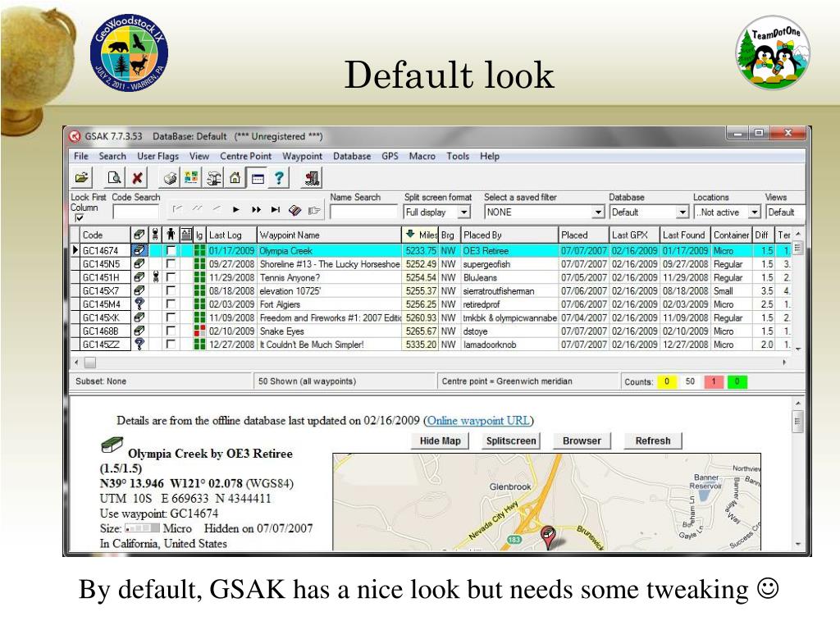Open the Locations dropdown
840x630 pixels.
tap(755, 212)
